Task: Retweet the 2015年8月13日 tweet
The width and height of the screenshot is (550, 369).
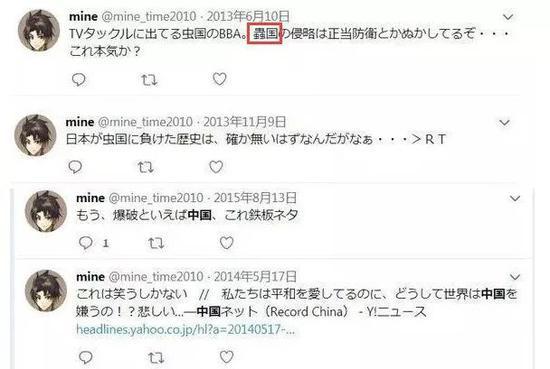Action: click(156, 243)
